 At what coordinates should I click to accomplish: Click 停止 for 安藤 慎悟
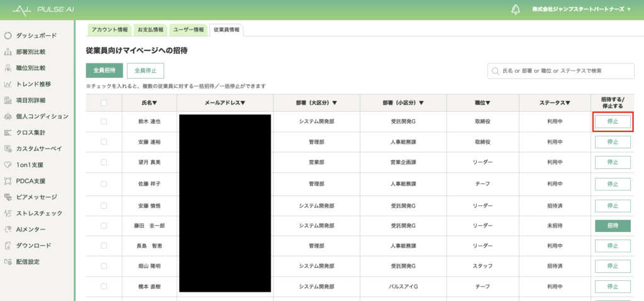[613, 205]
